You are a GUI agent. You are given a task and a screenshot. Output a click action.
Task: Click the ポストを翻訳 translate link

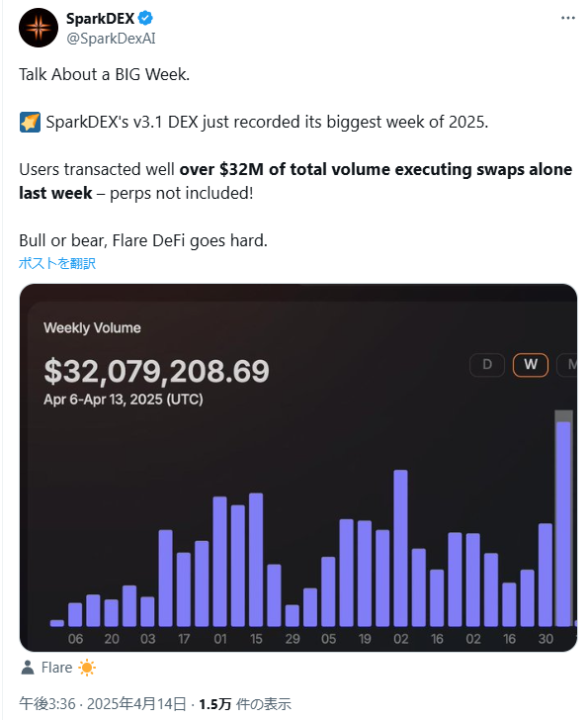point(57,263)
